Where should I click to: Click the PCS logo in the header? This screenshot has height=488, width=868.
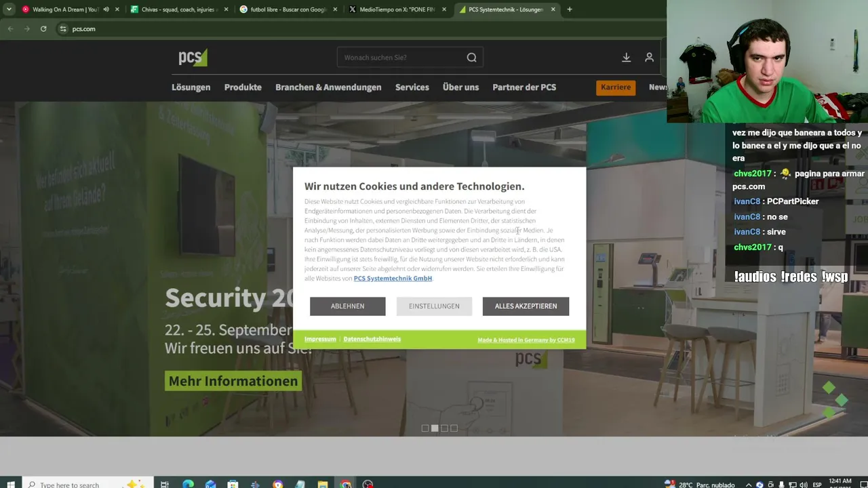coord(193,58)
